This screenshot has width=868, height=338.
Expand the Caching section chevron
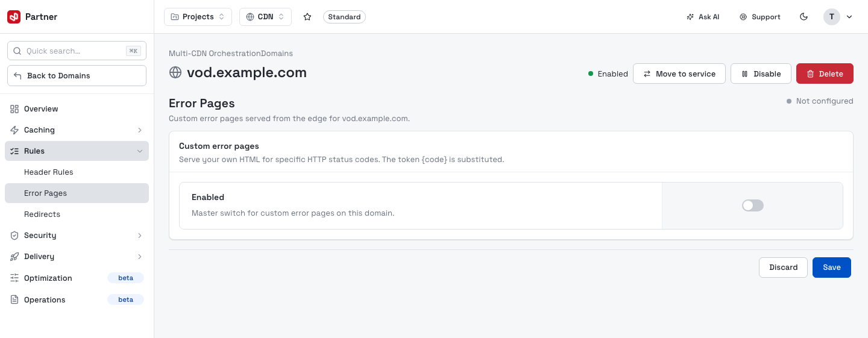point(140,130)
